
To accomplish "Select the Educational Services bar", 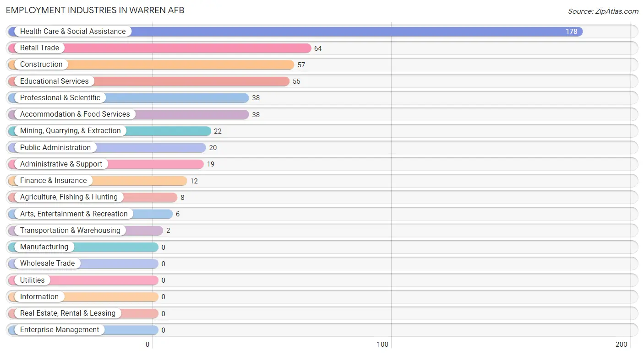I will [149, 81].
